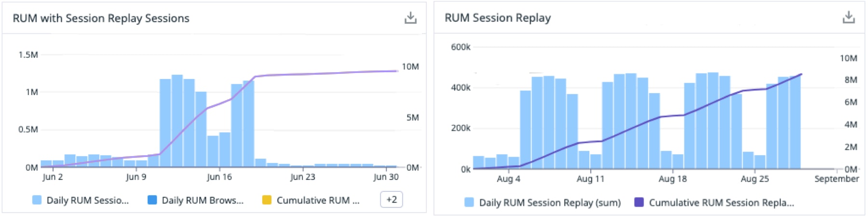Download the RUM Session Replay chart
Screen dimensions: 868x217
click(848, 18)
